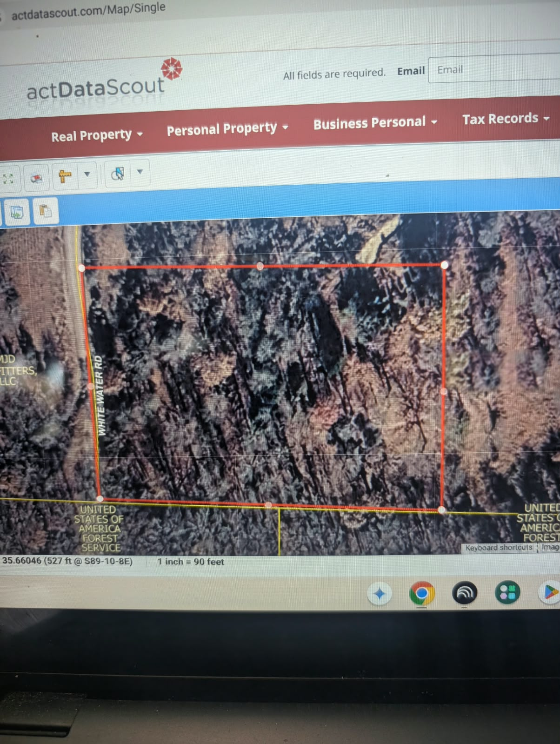The height and width of the screenshot is (744, 560).
Task: Click the top-left corner vertex of the red parcel
Action: tap(82, 268)
